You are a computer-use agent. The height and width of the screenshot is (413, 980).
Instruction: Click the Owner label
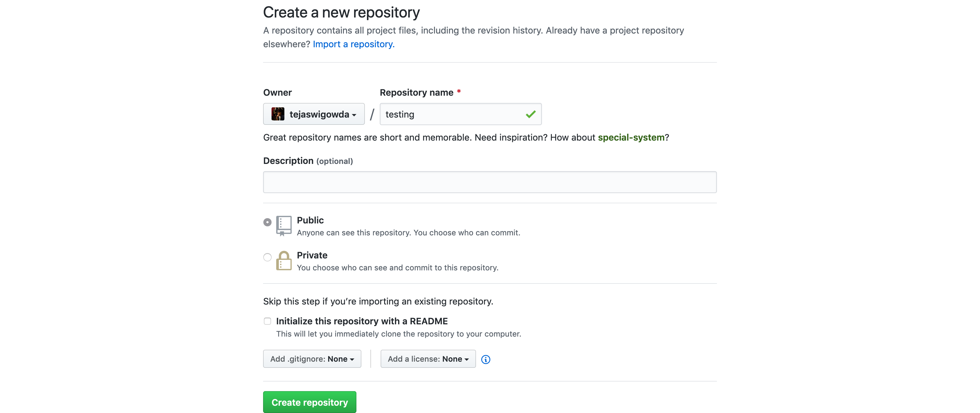pos(277,92)
